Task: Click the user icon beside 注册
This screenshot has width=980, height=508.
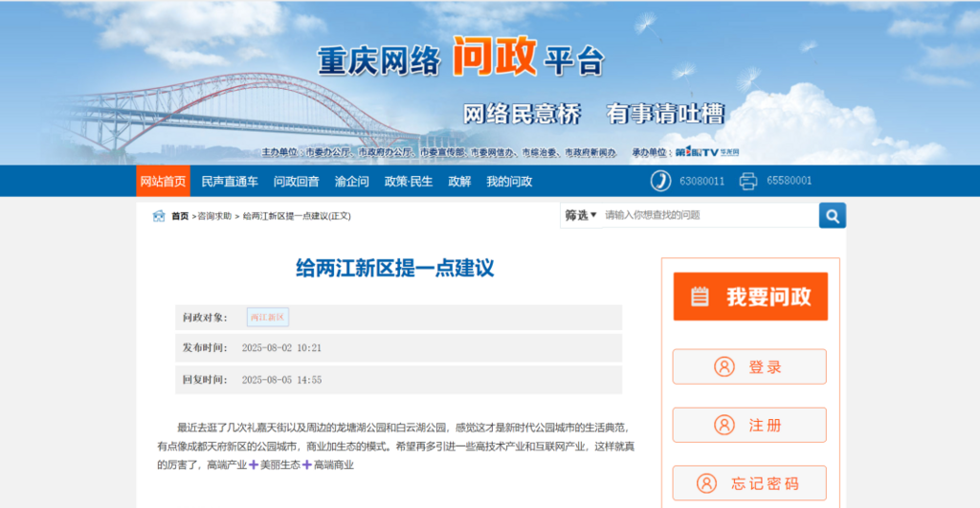Action: coord(724,425)
